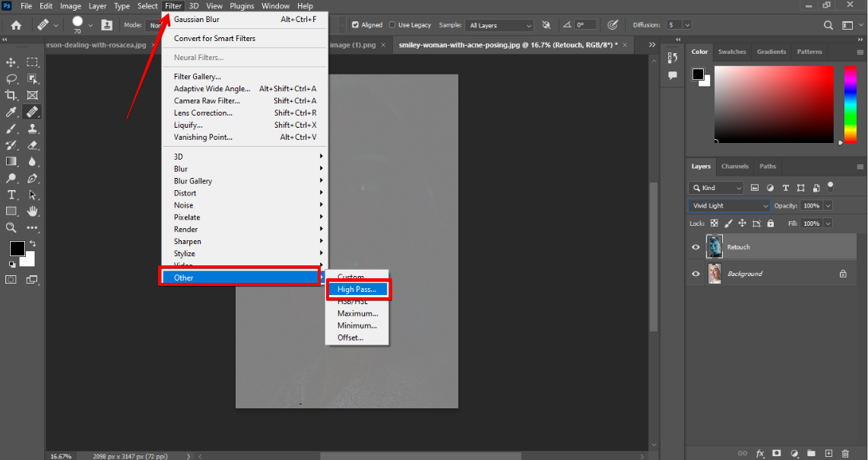
Task: Click the pressure-for-size icon in options bar
Action: click(x=613, y=25)
